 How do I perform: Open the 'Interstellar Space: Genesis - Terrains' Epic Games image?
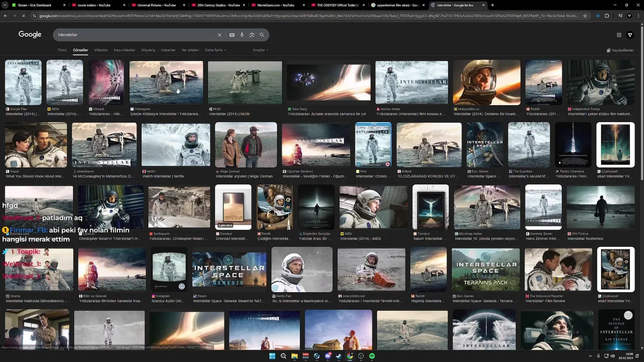coord(486,269)
